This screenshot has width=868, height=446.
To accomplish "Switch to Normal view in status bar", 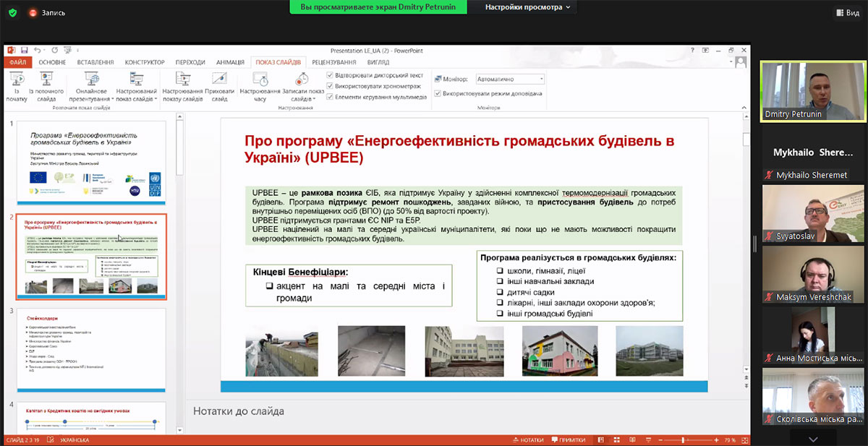I will coord(600,439).
